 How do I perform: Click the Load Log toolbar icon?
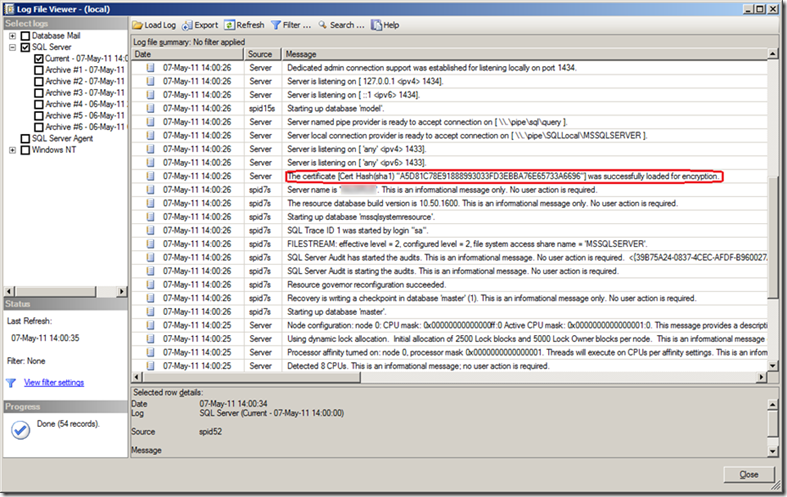138,24
